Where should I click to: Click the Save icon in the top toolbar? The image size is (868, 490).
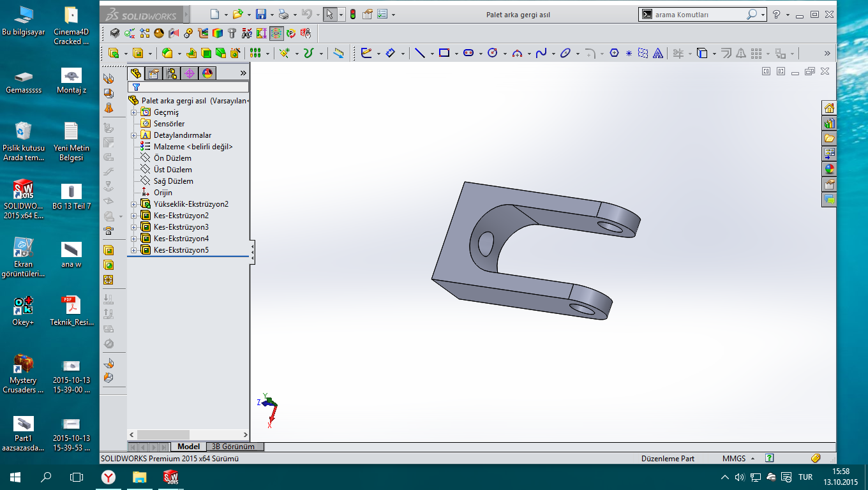[260, 14]
